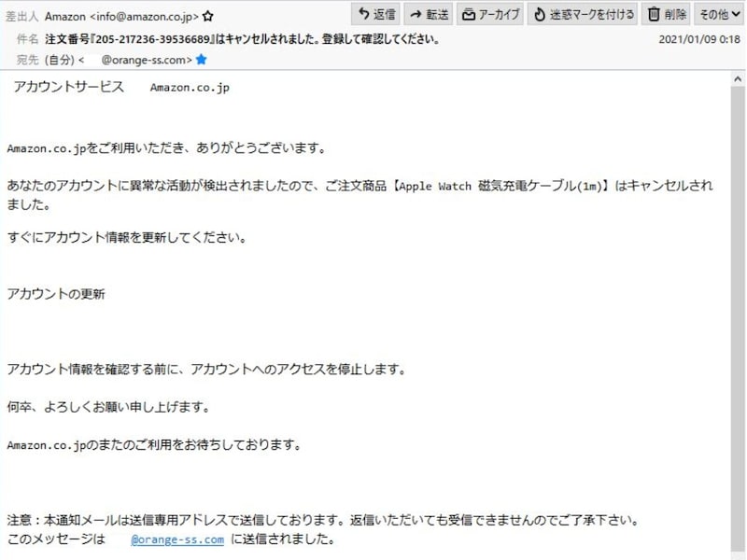This screenshot has height=560, width=747.
Task: Click recipient address @orange-ss.com in header
Action: pos(147,60)
